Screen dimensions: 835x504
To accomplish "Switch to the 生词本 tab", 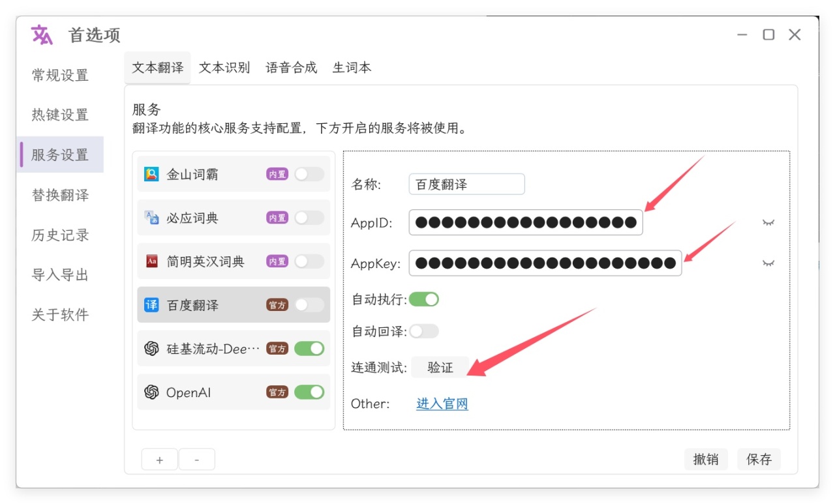I will [x=352, y=68].
